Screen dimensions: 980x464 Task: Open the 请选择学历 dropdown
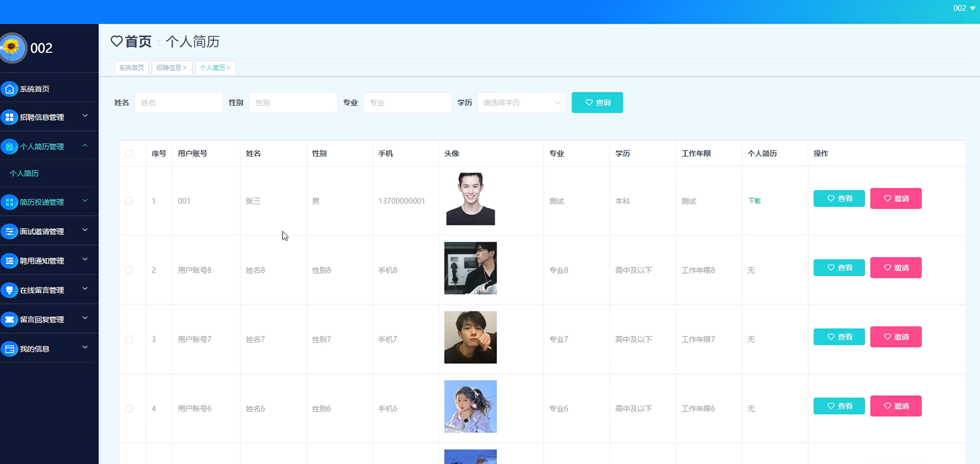coord(522,103)
